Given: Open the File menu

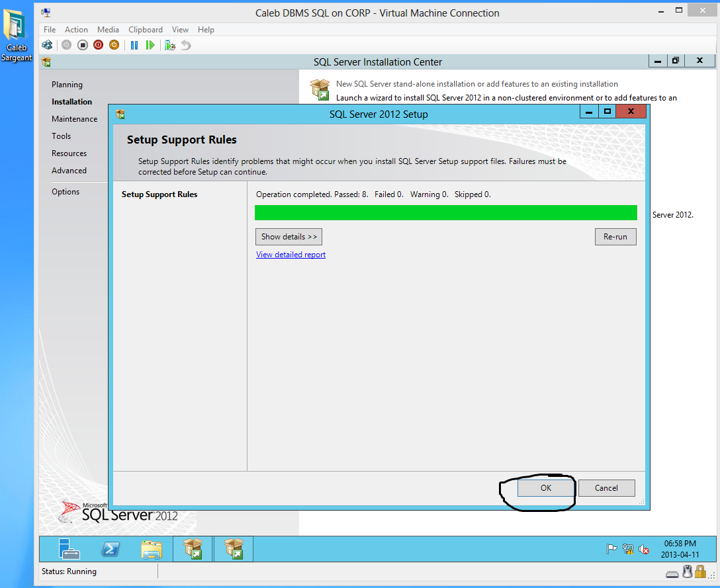Looking at the screenshot, I should click(x=50, y=29).
